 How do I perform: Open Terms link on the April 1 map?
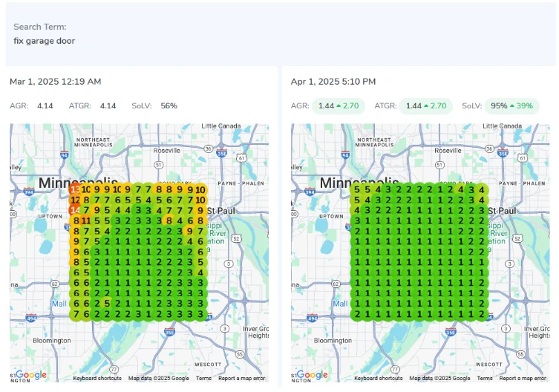pos(486,379)
